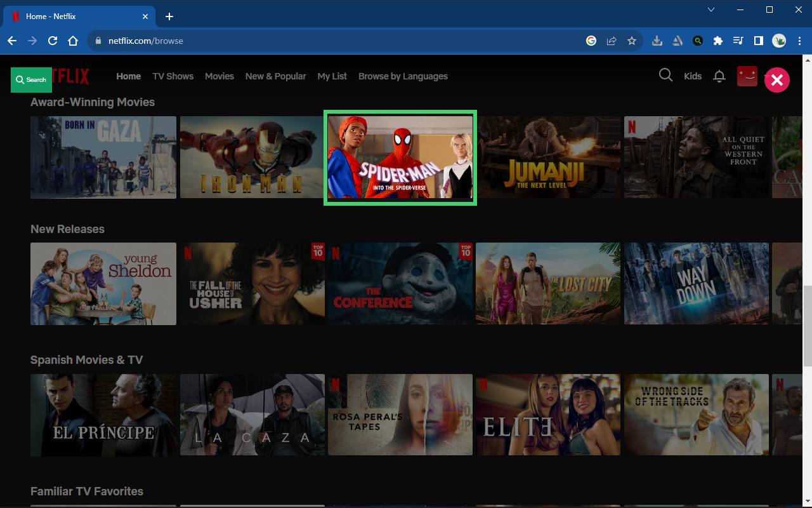
Task: Open the red profile avatar menu
Action: click(747, 76)
